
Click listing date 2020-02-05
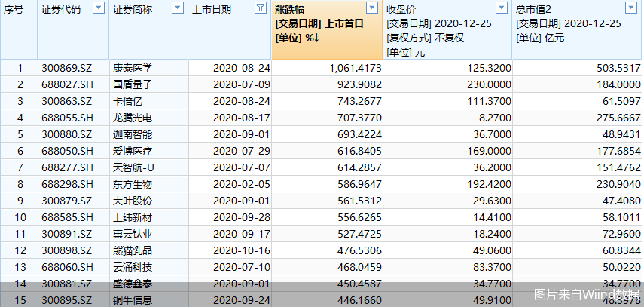coord(242,184)
